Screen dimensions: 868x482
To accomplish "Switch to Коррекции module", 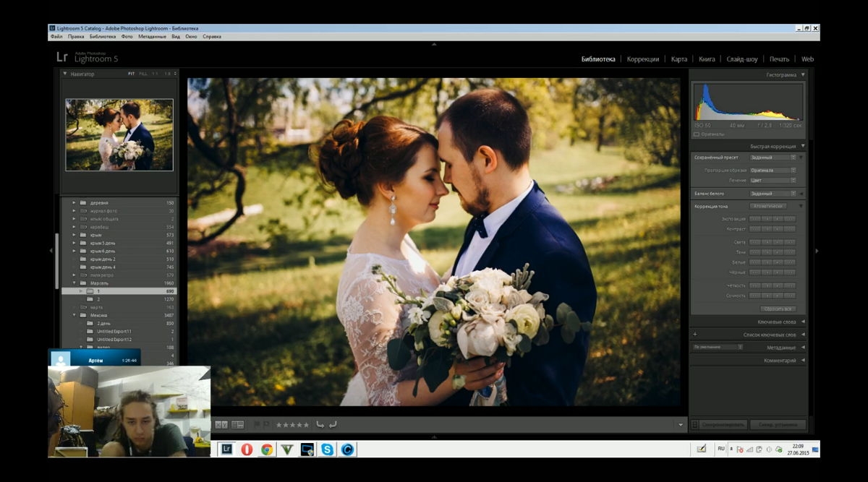I will pos(643,59).
